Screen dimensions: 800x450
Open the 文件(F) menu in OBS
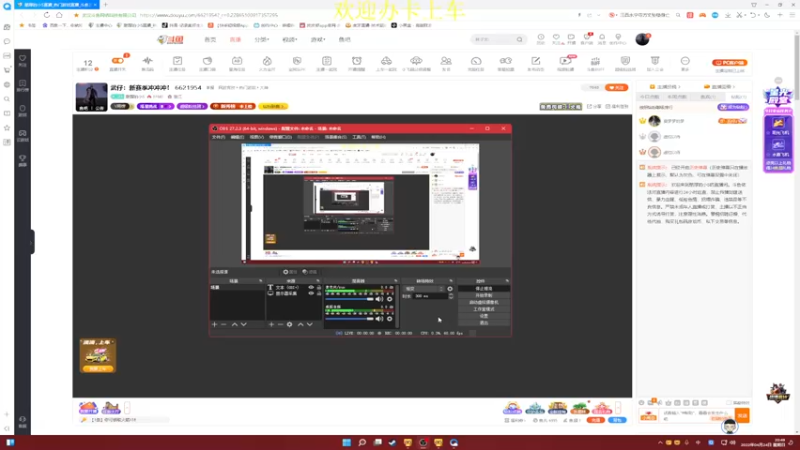tap(218, 137)
